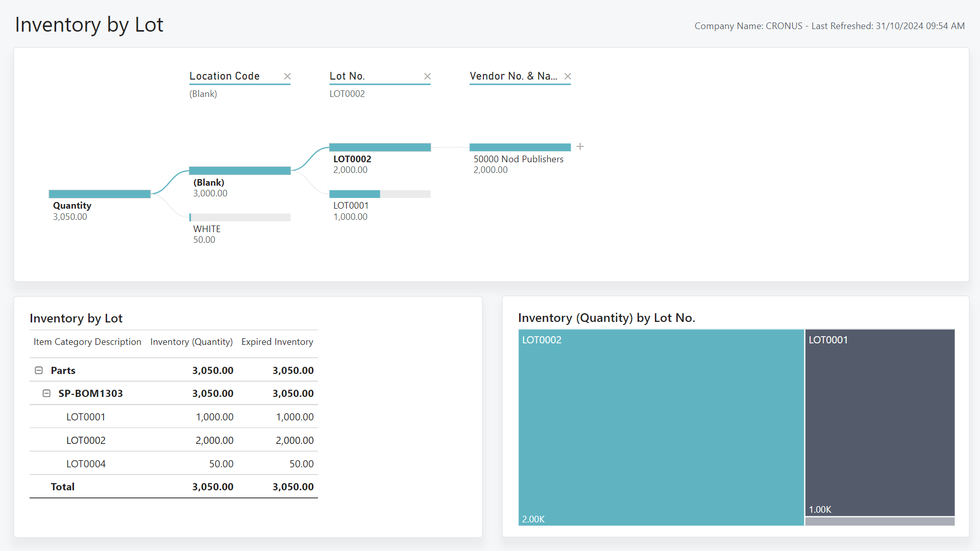Click the Quantity root node bar

[x=99, y=194]
